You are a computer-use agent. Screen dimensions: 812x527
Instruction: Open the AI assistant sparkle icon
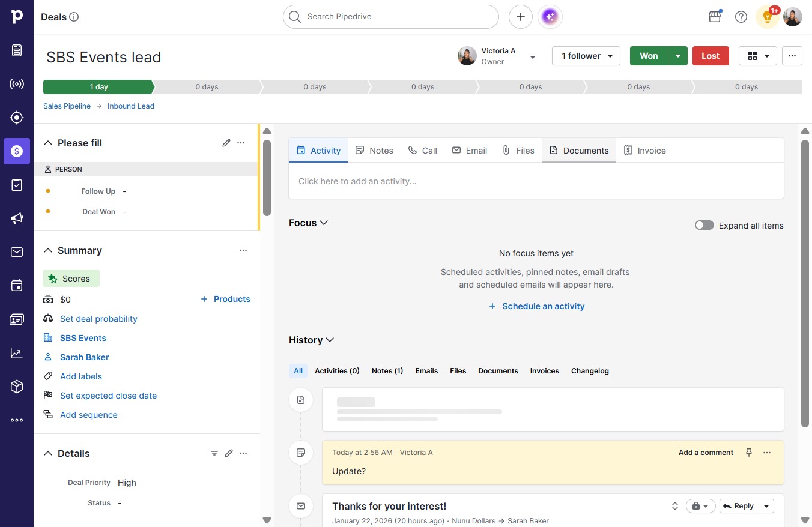coord(550,17)
